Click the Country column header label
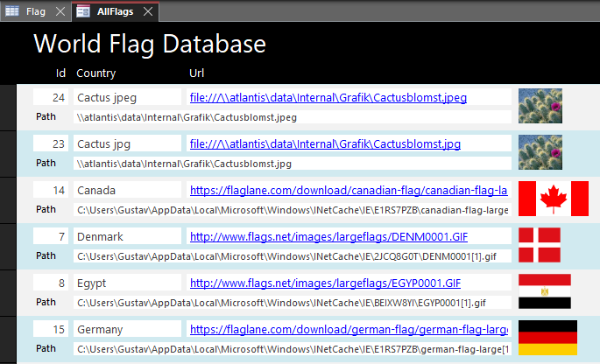This screenshot has width=600, height=364. 96,73
